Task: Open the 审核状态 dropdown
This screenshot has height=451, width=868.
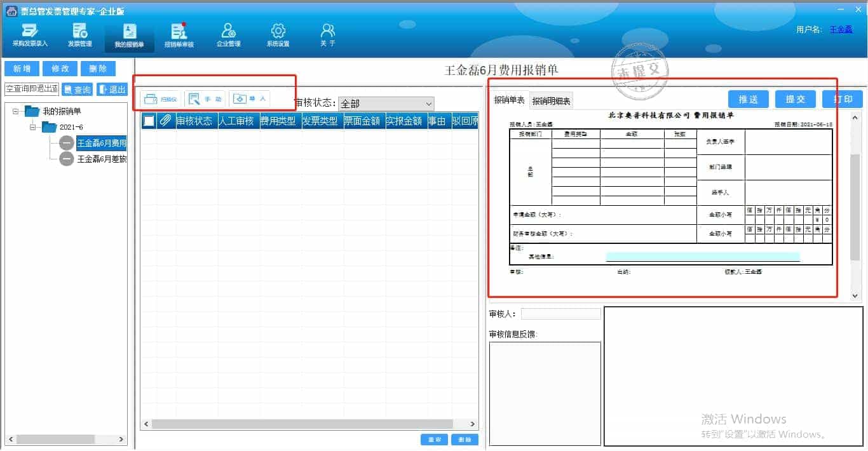Action: [386, 104]
